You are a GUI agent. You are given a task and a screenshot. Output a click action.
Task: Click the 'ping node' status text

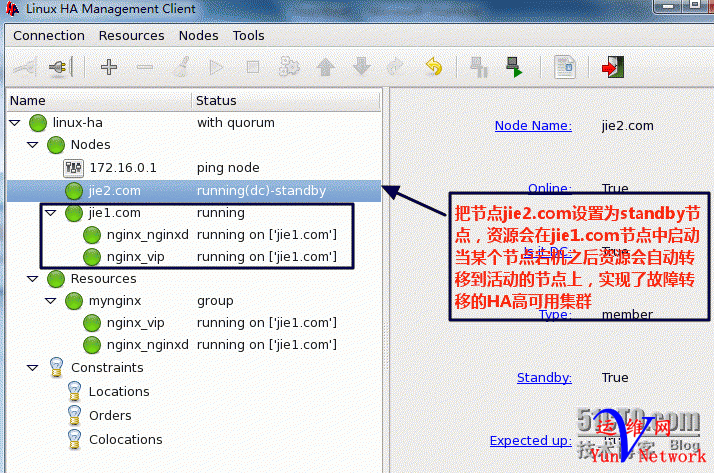tap(228, 168)
